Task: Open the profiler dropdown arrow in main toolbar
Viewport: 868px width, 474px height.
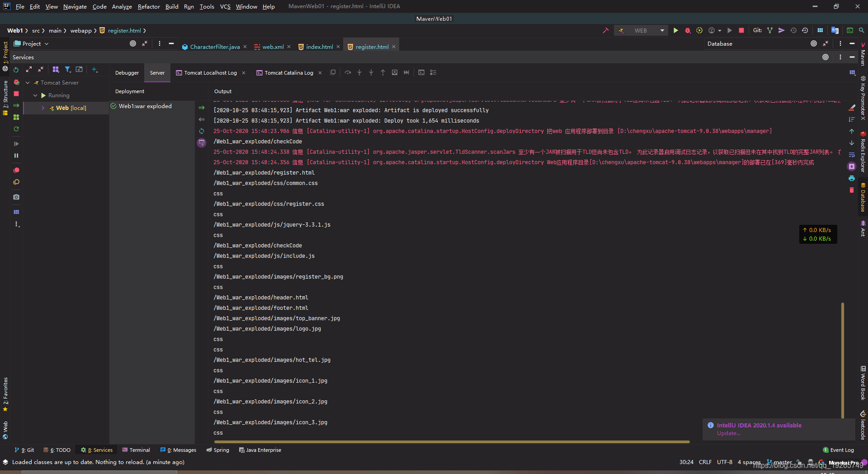Action: (x=720, y=31)
